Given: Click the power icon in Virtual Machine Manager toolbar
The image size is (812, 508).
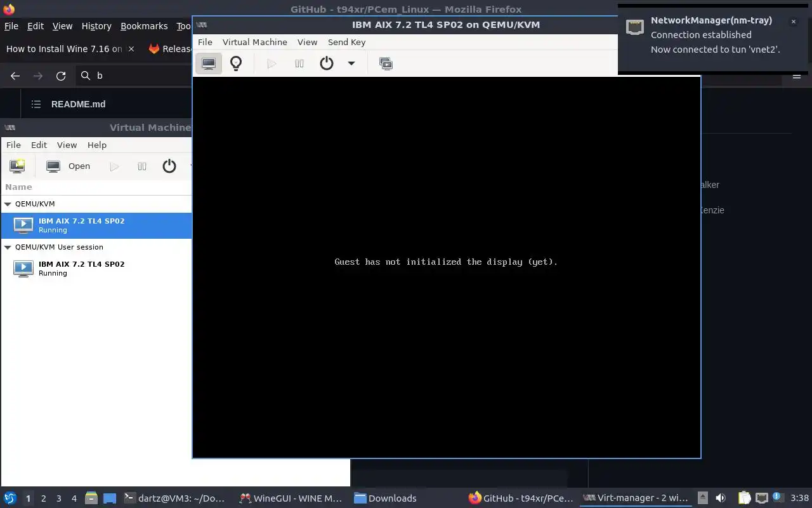Looking at the screenshot, I should [x=169, y=166].
